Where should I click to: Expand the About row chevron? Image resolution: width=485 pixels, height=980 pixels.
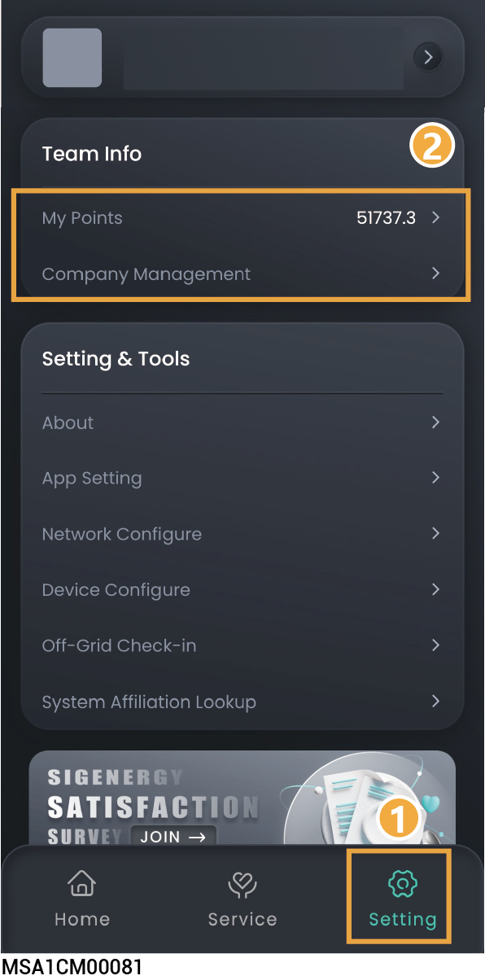coord(436,422)
